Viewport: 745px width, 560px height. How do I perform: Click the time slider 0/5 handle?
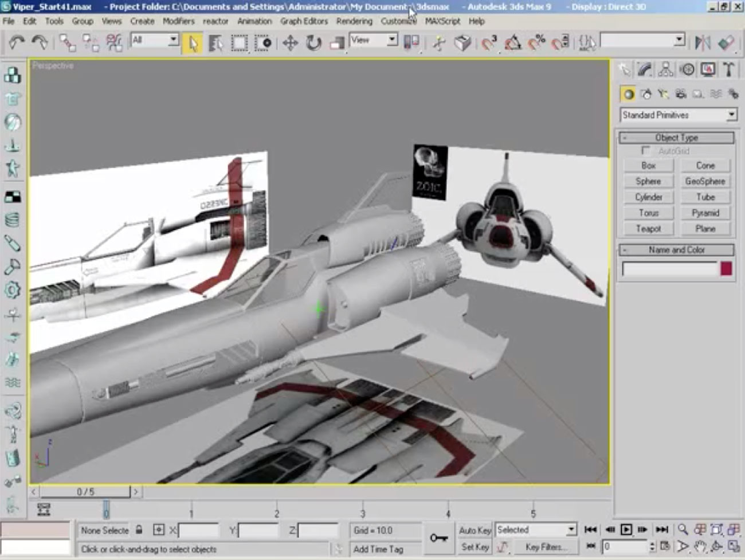(x=85, y=492)
